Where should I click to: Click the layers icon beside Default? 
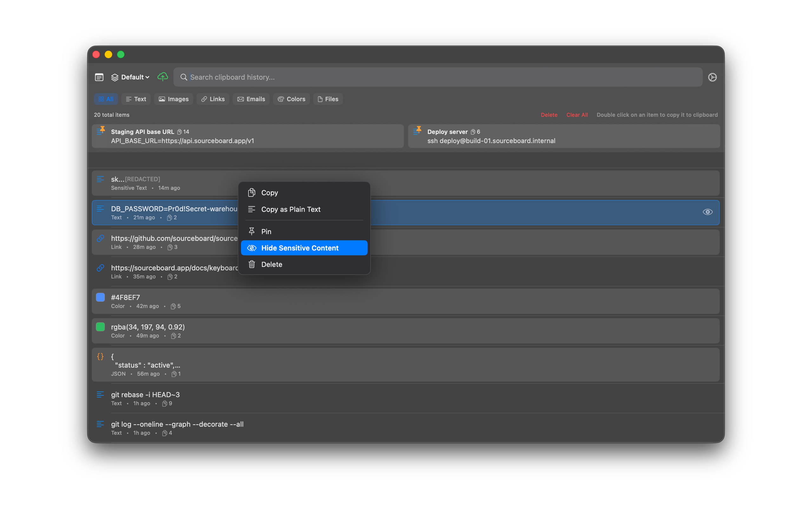[x=115, y=77]
